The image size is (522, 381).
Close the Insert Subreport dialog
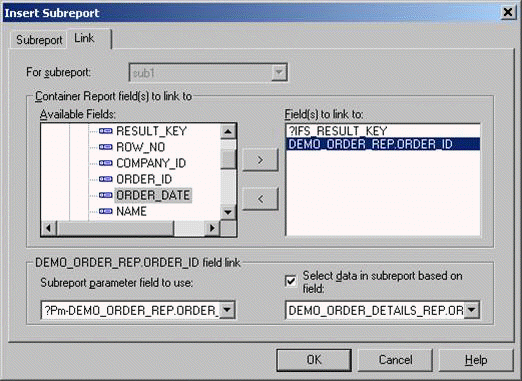click(x=508, y=12)
